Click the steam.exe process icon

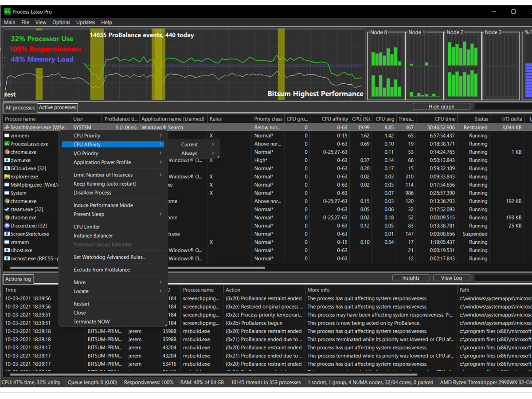(x=7, y=209)
